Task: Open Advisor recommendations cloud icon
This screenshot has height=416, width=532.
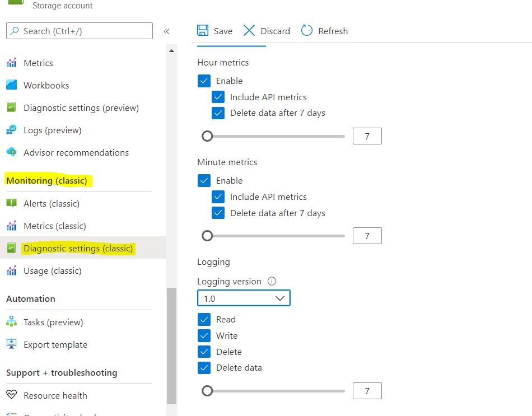Action: 11,152
